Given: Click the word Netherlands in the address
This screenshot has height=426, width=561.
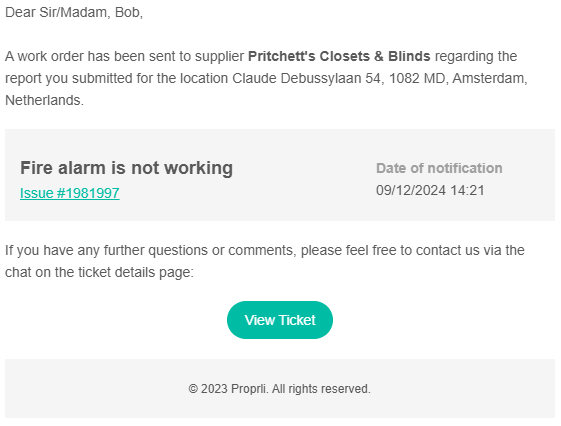Looking at the screenshot, I should point(43,100).
